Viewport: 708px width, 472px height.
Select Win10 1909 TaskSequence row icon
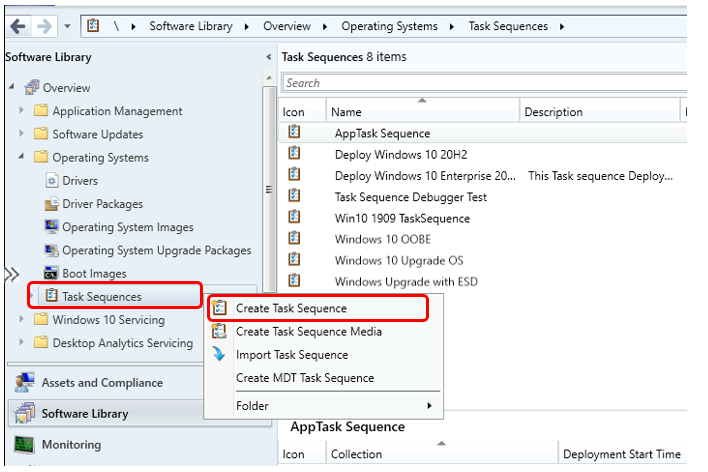click(294, 216)
